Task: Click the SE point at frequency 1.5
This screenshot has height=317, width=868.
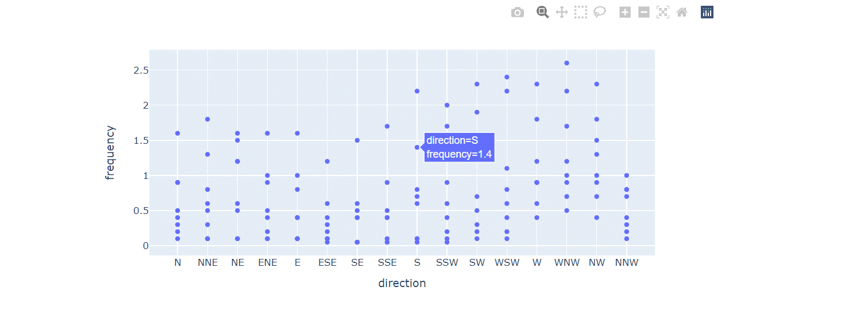Action: tap(357, 140)
